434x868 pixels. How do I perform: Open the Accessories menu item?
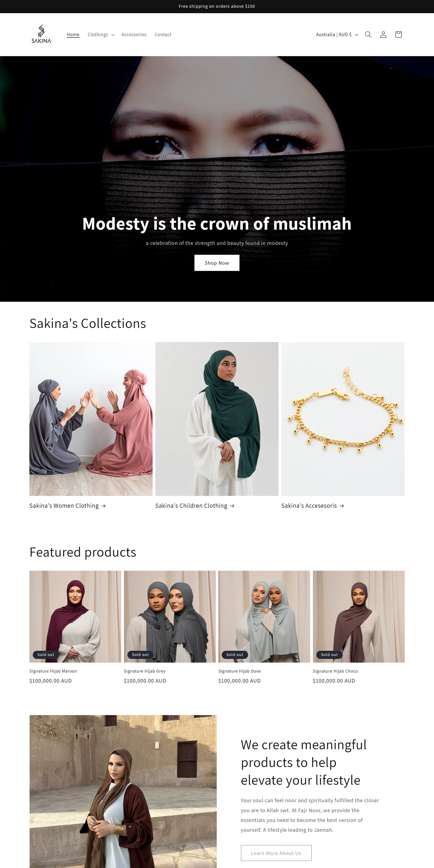click(134, 35)
